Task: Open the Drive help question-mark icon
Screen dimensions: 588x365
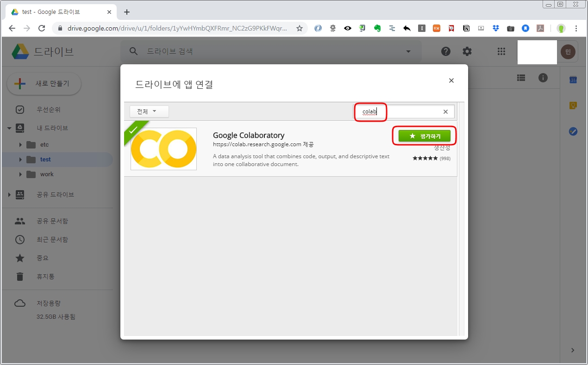Action: [446, 51]
